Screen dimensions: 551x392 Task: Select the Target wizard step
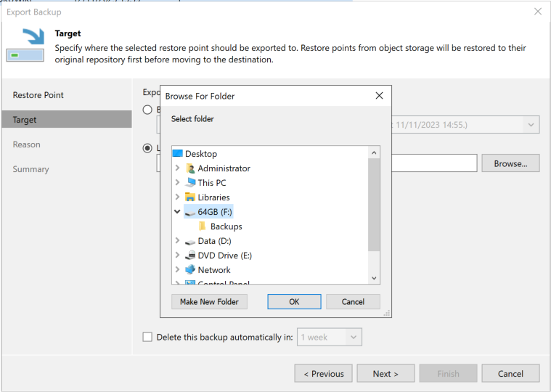tap(67, 120)
